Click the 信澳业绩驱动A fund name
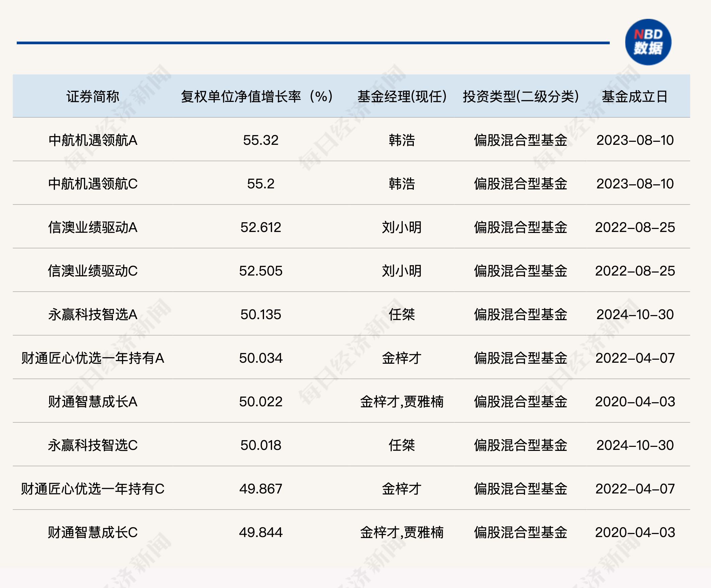711x588 pixels. (x=92, y=227)
